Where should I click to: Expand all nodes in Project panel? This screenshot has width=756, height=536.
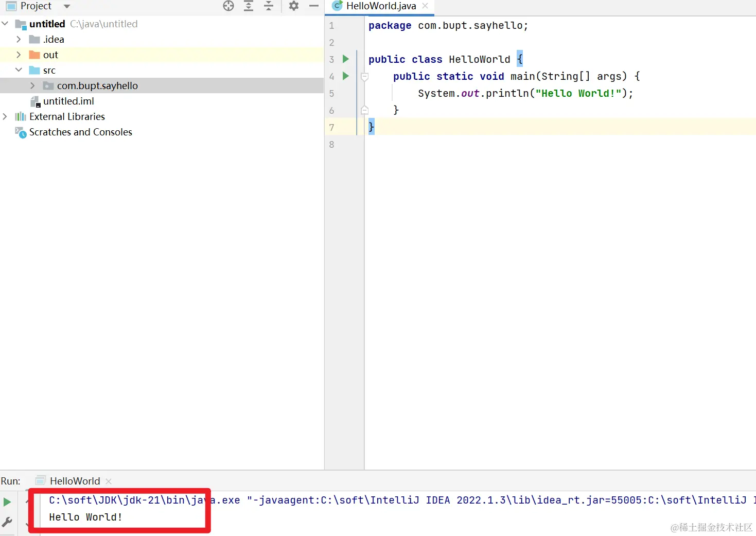pos(249,6)
